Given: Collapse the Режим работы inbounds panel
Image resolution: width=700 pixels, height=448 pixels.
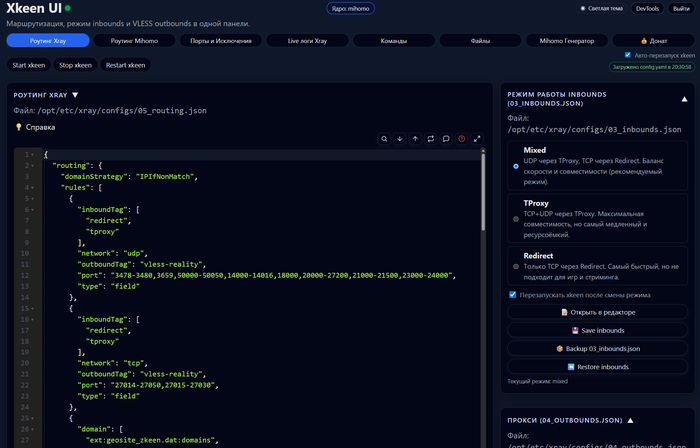Looking at the screenshot, I should click(684, 99).
